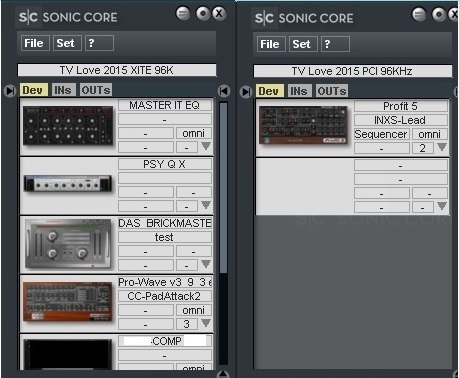This screenshot has width=459, height=378.
Task: Click the XITE device list vertical scrollbar
Action: (x=224, y=188)
